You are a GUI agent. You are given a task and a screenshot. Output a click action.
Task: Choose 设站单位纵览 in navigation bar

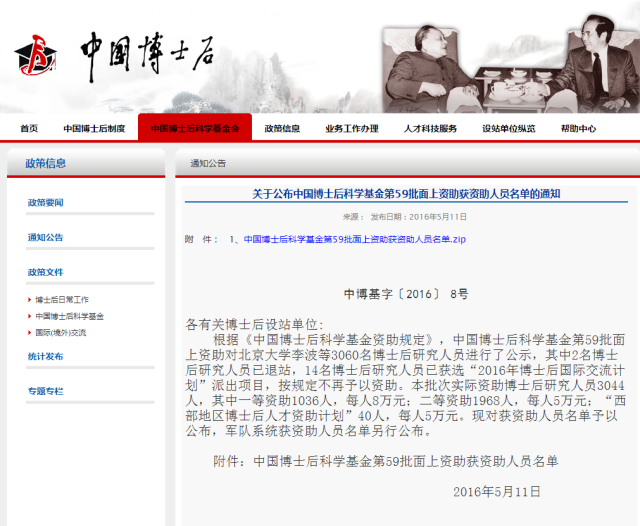[x=508, y=128]
